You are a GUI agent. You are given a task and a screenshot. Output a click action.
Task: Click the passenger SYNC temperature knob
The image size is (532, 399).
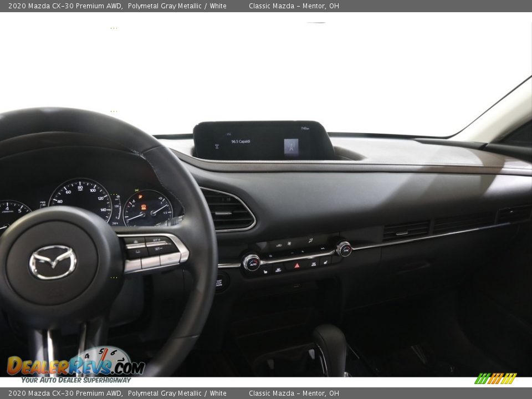pyautogui.click(x=344, y=249)
